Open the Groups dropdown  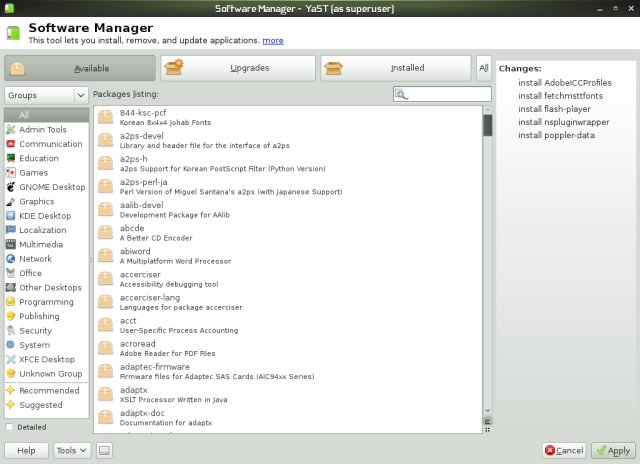pos(46,95)
